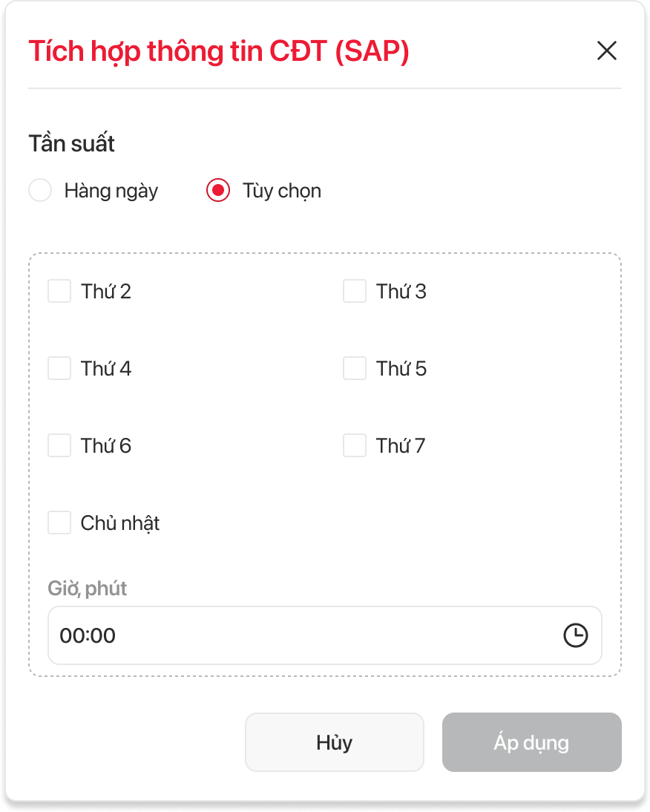Tick the Thứ 2 checkbox
650x812 pixels.
(59, 291)
